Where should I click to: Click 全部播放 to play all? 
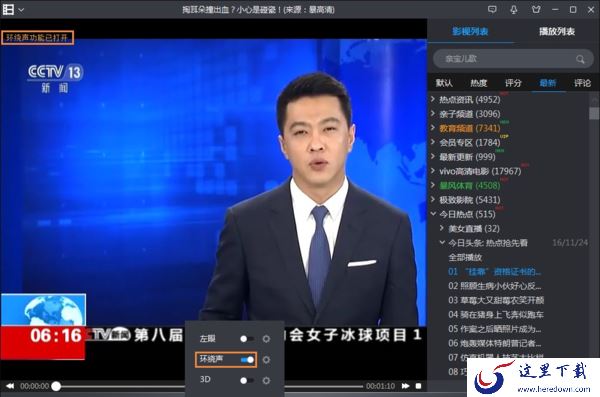(465, 257)
